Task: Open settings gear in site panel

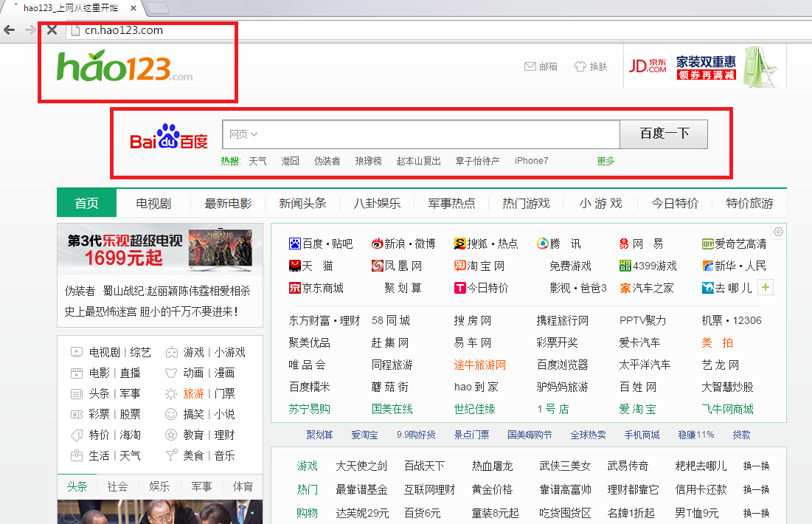Action: [778, 232]
